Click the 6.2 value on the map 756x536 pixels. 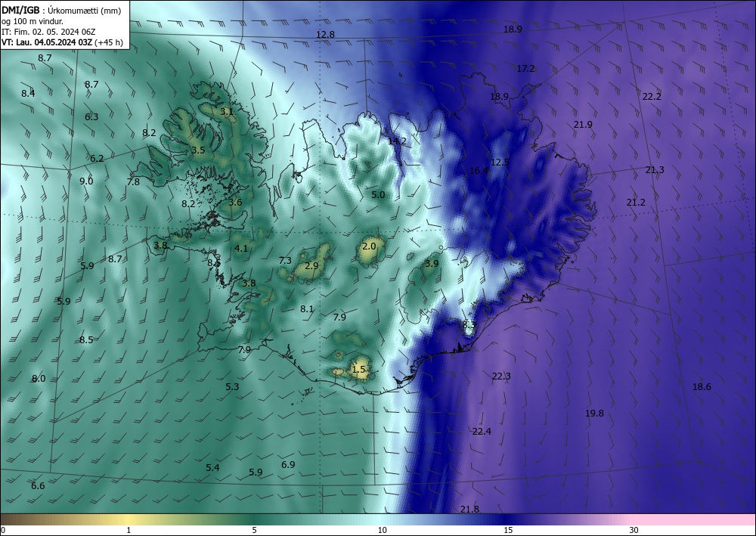pyautogui.click(x=97, y=158)
